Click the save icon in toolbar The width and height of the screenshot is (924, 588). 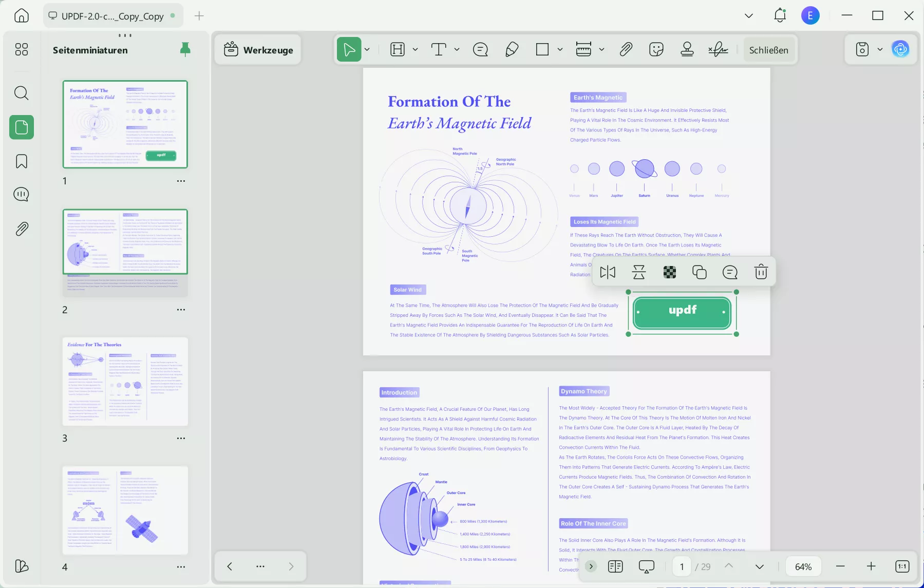[862, 49]
